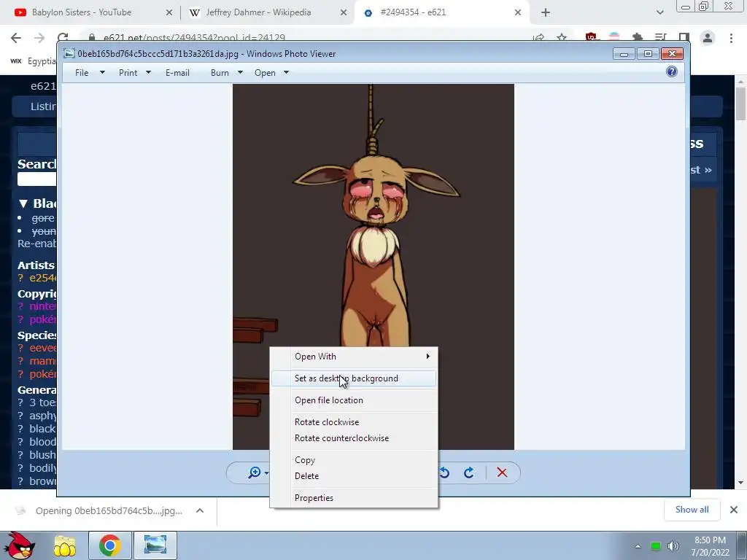
Task: Close the downloads bar with X
Action: click(x=734, y=510)
